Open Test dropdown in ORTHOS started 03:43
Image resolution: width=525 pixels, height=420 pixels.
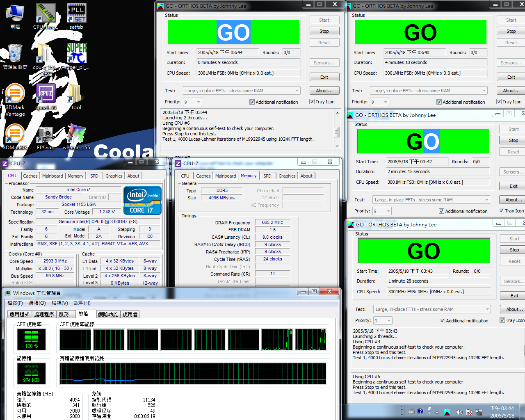pyautogui.click(x=432, y=309)
